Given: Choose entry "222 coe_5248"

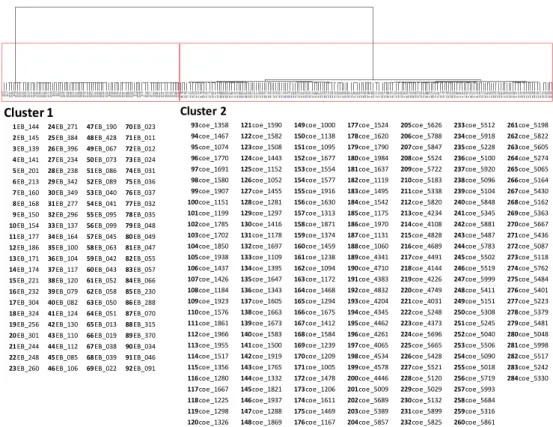Looking at the screenshot, I should click(x=421, y=312).
